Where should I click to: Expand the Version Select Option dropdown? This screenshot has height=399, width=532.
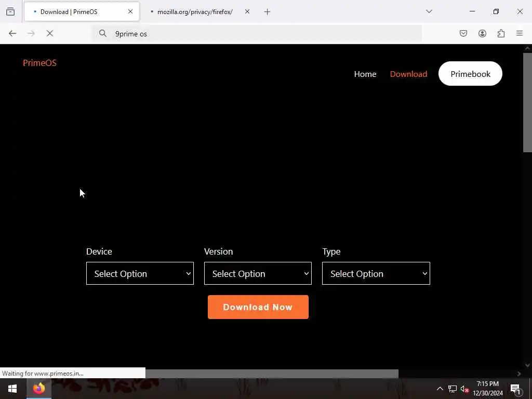point(258,273)
